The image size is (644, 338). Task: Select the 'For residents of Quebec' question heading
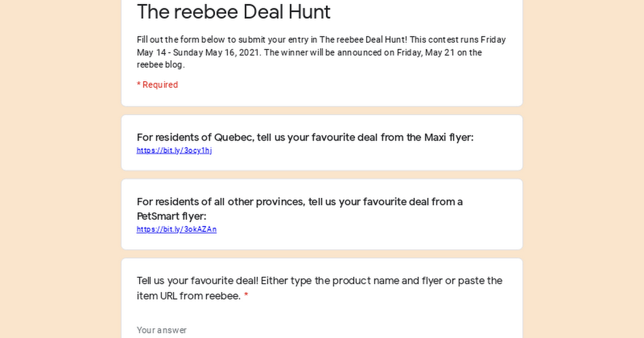305,137
